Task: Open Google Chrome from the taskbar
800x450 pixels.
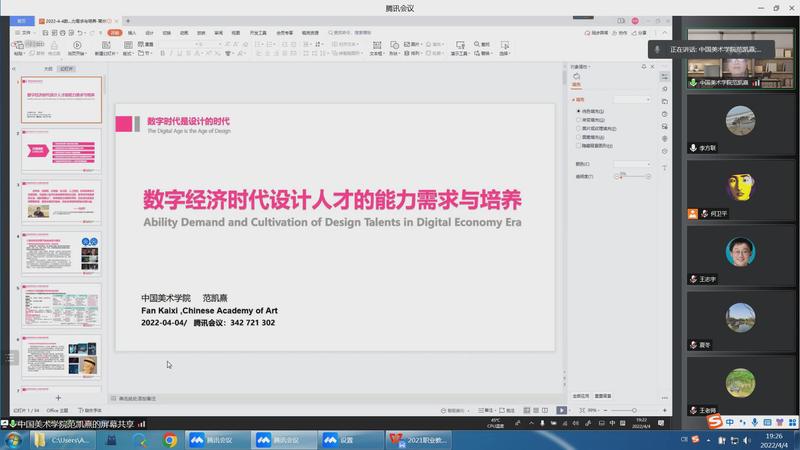Action: (170, 439)
